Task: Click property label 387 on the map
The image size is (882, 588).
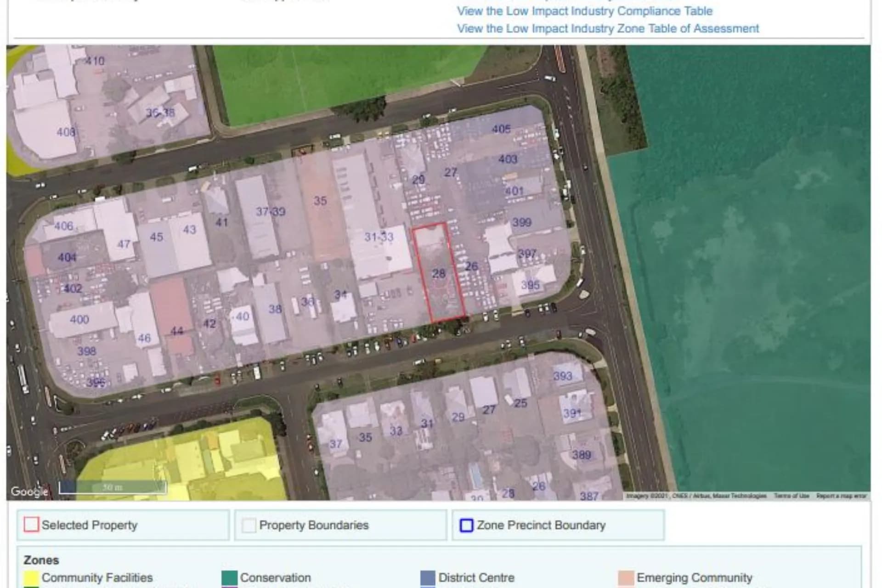Action: 589,496
